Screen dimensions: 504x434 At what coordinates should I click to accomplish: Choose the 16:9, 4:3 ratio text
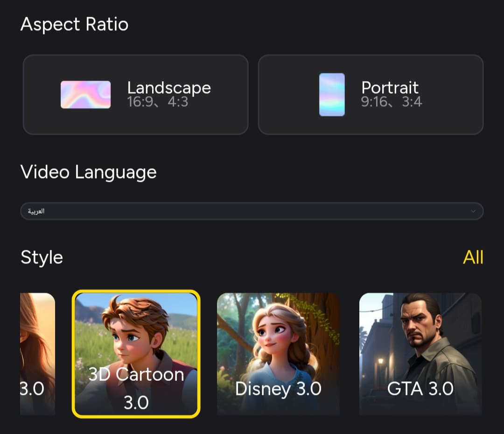[158, 102]
